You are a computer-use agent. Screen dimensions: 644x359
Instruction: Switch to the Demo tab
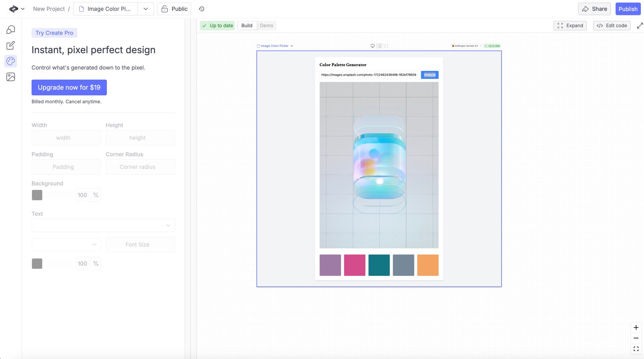[266, 26]
